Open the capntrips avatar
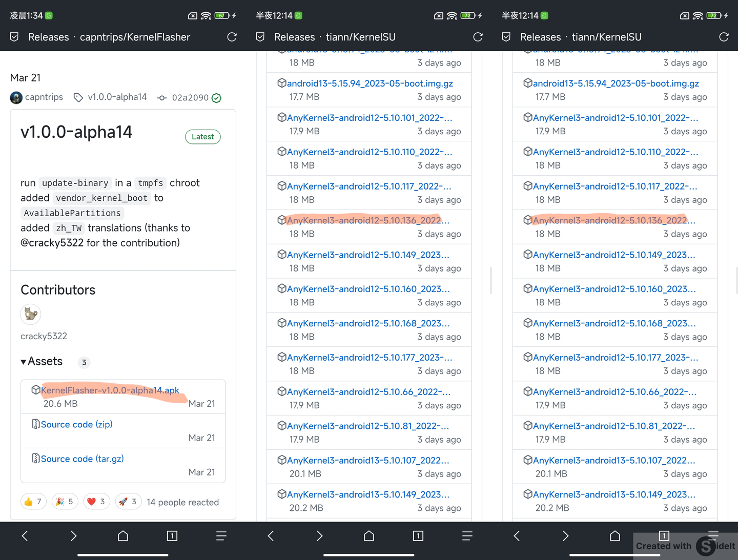Screen dimensions: 738x560 click(x=16, y=97)
